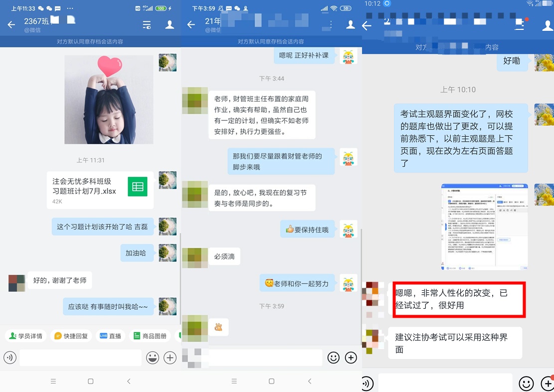Select message 应该哒 有事随时叫我哈~~
The height and width of the screenshot is (392, 554).
click(109, 306)
